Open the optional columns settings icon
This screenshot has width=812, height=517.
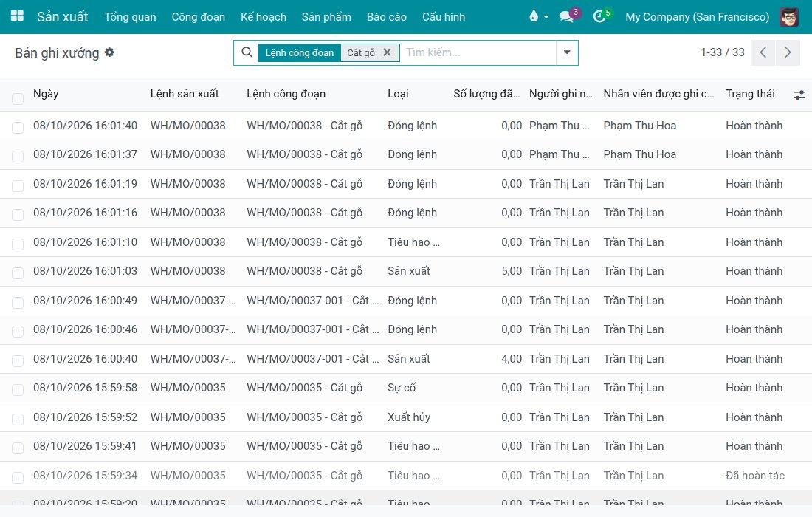[x=799, y=95]
